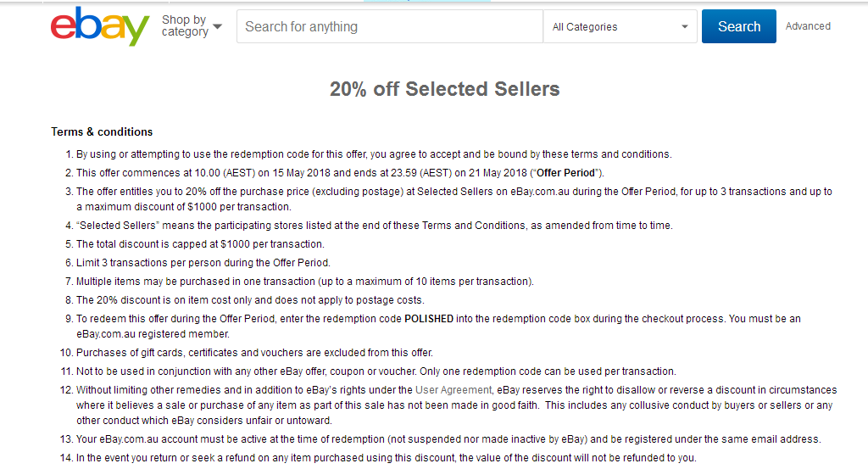Click term 5 about total discount cap

(x=200, y=244)
